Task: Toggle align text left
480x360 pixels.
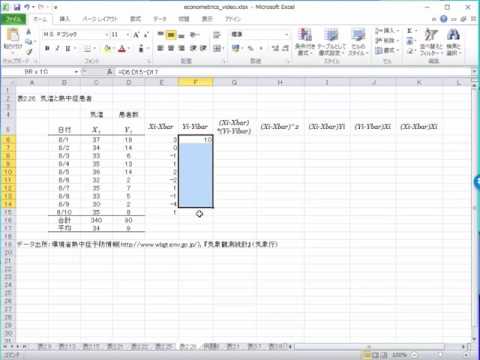Action: 161,48
